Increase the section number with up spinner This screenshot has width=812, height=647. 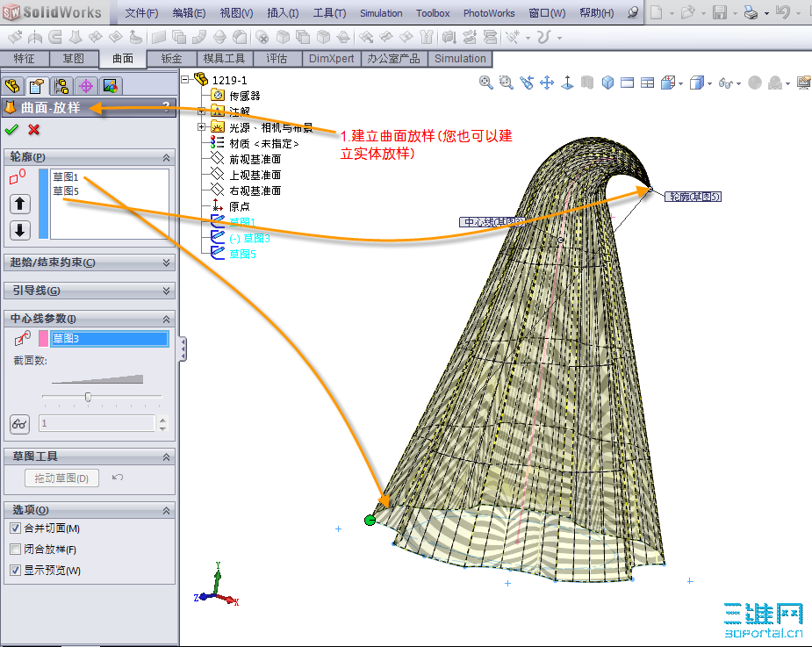click(163, 420)
